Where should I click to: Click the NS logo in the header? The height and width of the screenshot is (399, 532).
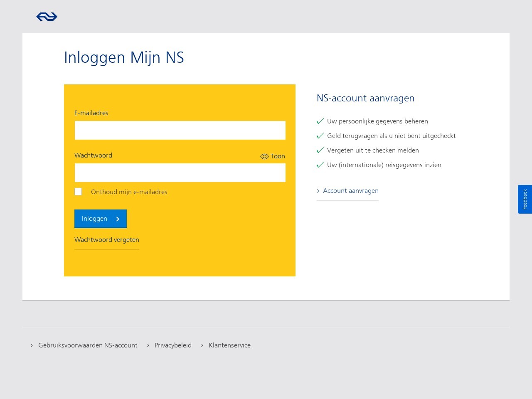coord(47,17)
